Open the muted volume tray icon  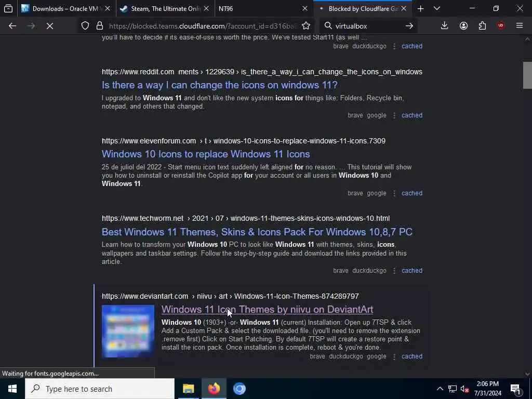(x=464, y=389)
